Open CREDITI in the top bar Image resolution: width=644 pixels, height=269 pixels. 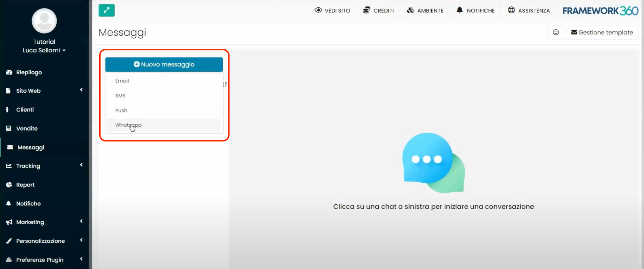click(x=378, y=10)
